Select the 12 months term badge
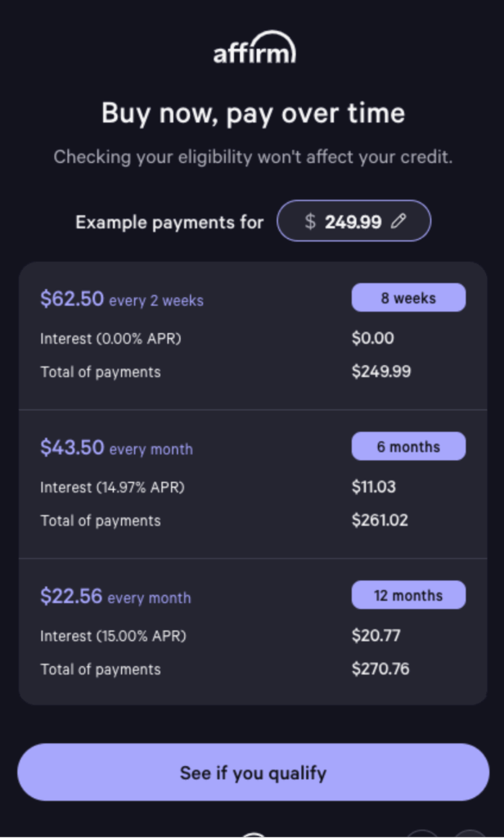The width and height of the screenshot is (504, 838). (408, 596)
